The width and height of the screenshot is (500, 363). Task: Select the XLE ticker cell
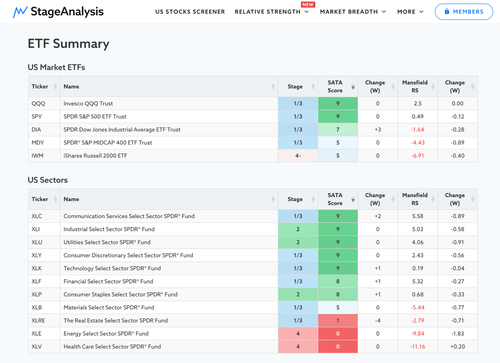[x=44, y=334]
